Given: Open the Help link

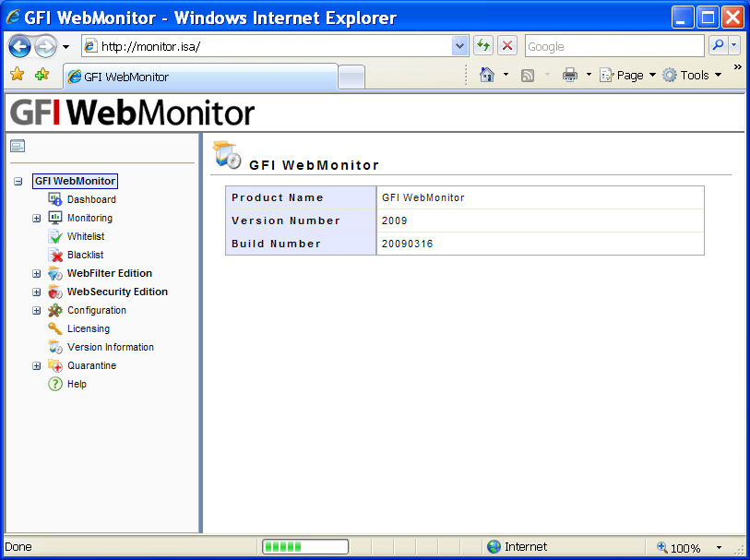Looking at the screenshot, I should click(77, 384).
